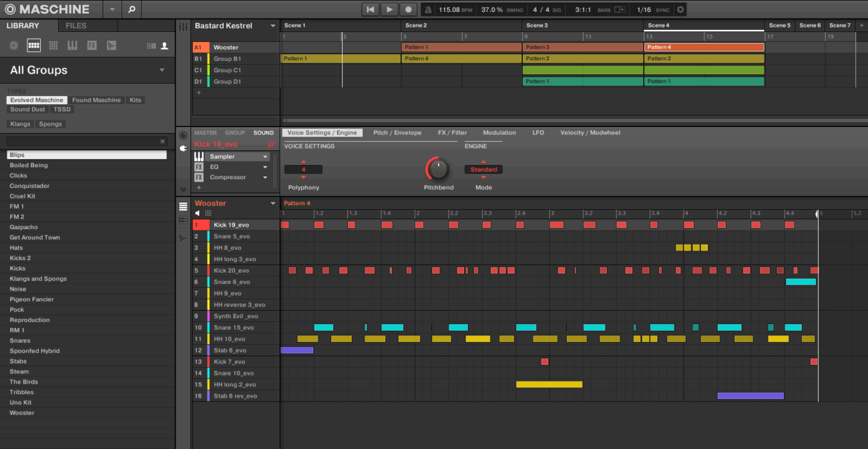Open the EQ plug-in slot dropdown
Screen dimensions: 868x449
tap(265, 167)
